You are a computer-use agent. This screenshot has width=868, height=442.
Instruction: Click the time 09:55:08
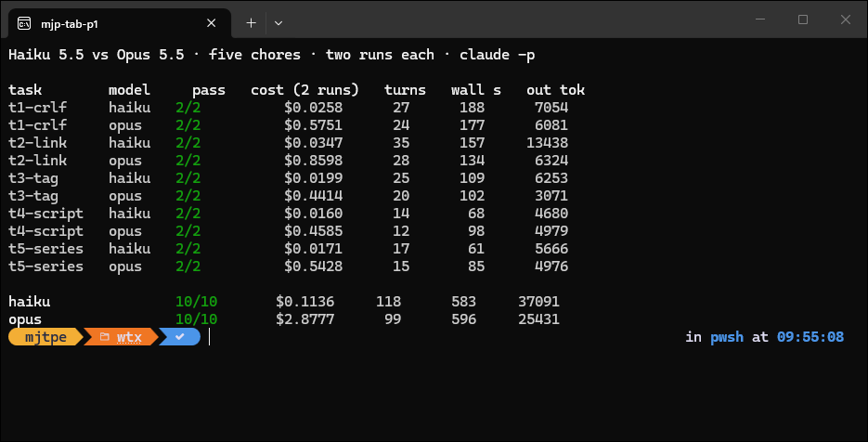[810, 337]
